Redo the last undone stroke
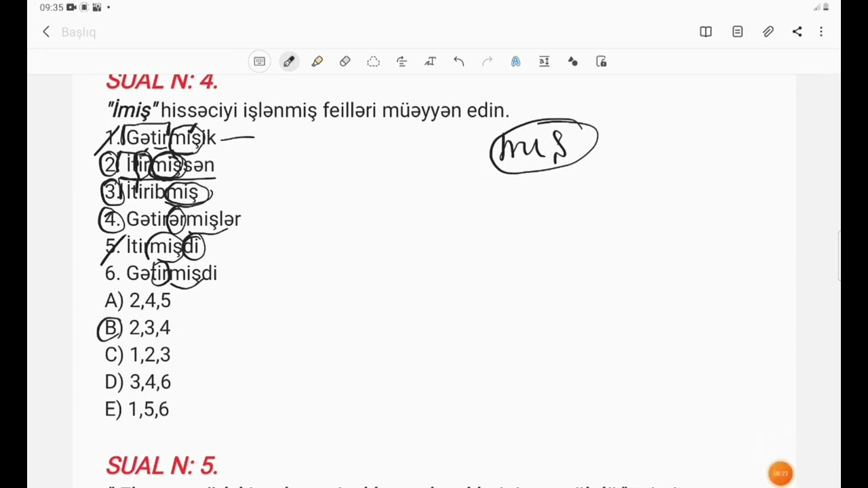 (x=487, y=62)
